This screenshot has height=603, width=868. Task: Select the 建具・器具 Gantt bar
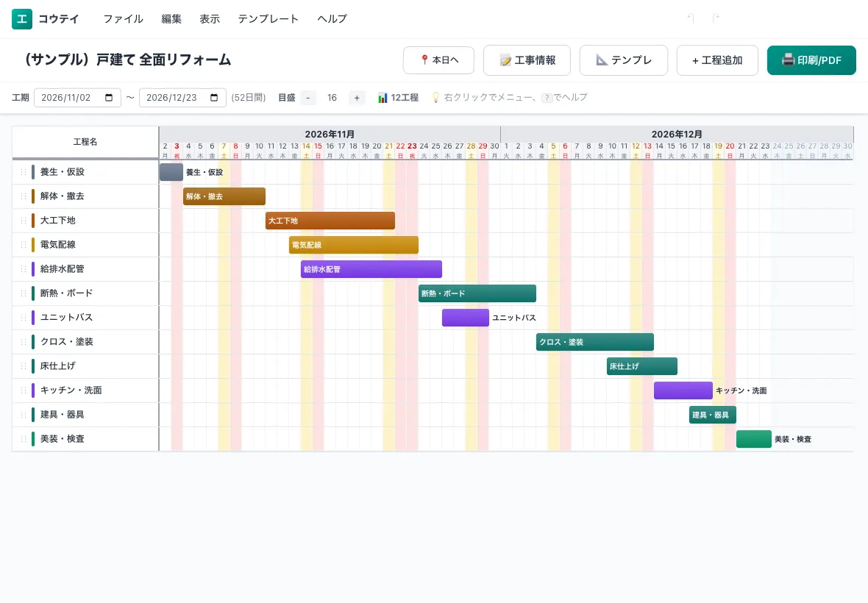pos(713,415)
